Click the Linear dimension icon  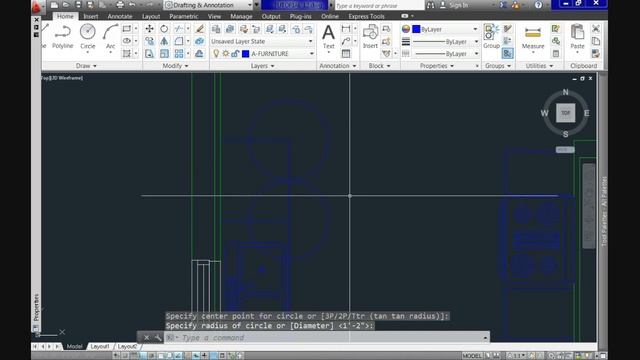click(x=346, y=29)
